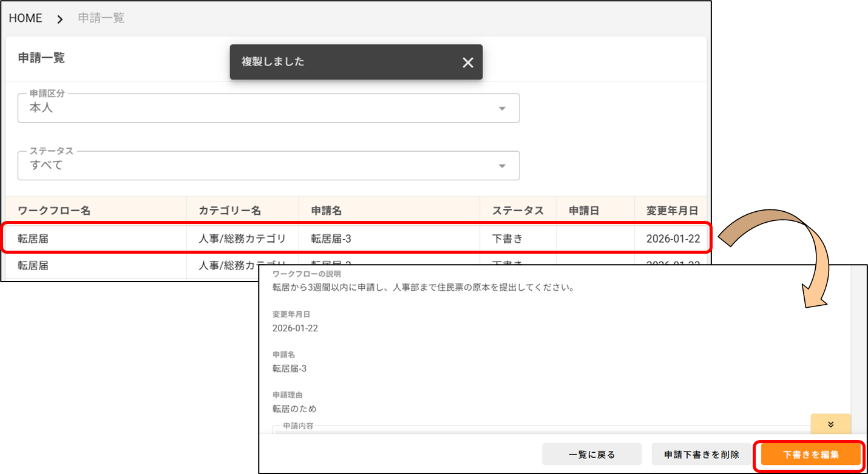
Task: Click the 申請下書きを削除 button
Action: pos(701,454)
